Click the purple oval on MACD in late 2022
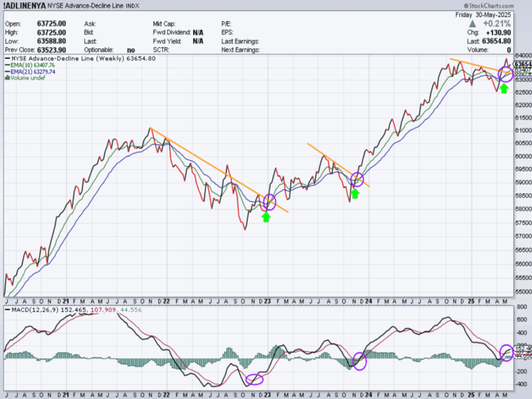 click(x=255, y=379)
